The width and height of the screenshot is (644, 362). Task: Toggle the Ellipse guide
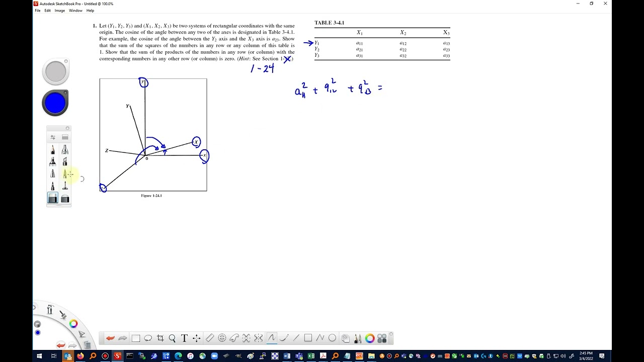point(222,338)
